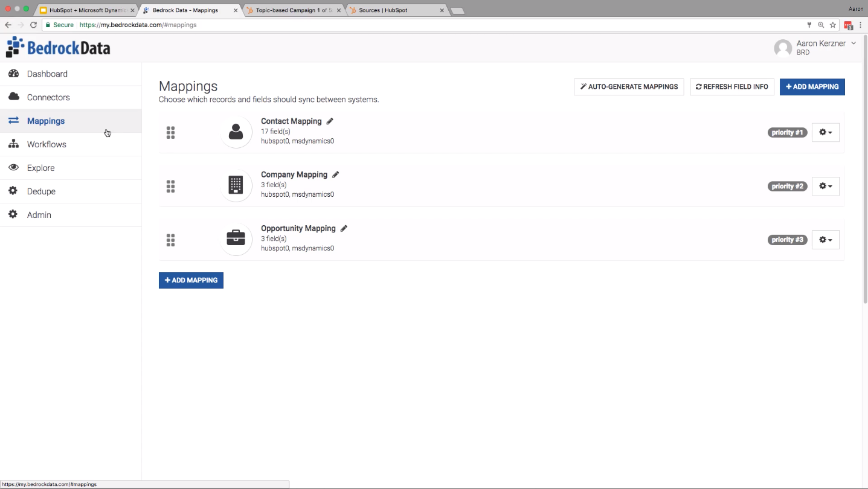868x489 pixels.
Task: Open Chrome's three-dot menu
Action: click(860, 25)
